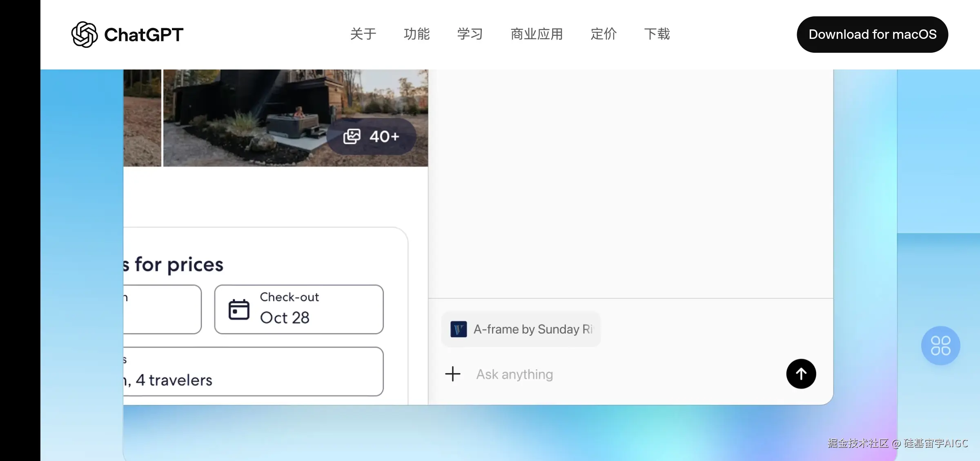980x461 pixels.
Task: Open the four-circle floating widget
Action: (940, 345)
